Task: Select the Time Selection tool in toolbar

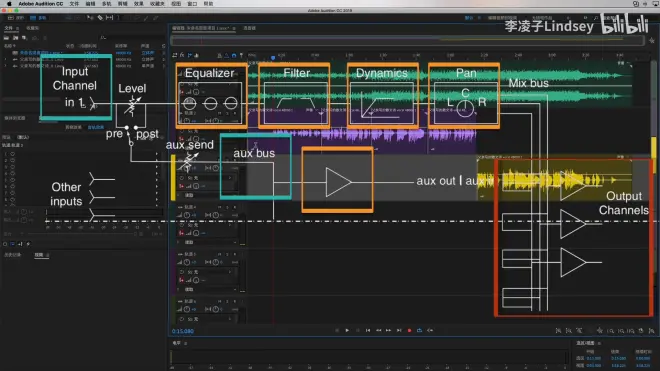Action: (x=110, y=18)
